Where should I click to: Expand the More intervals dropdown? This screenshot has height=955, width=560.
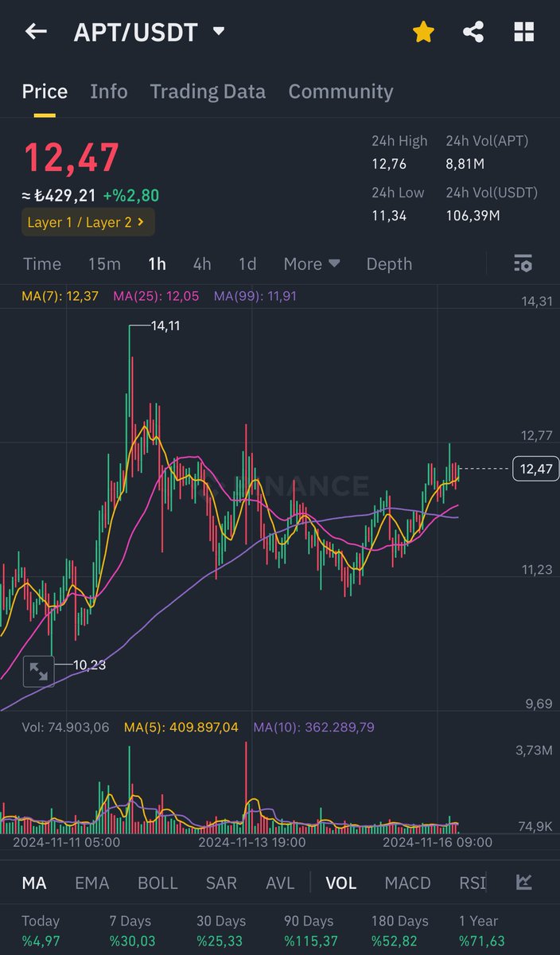coord(312,263)
